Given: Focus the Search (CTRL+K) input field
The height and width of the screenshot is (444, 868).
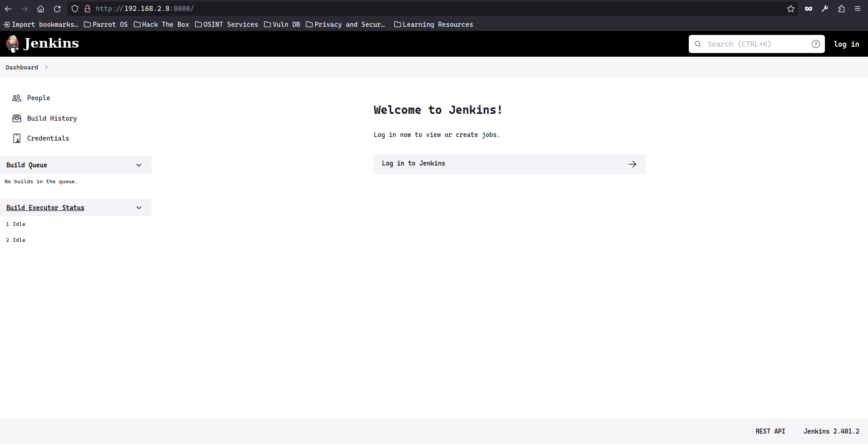Looking at the screenshot, I should click(x=756, y=44).
